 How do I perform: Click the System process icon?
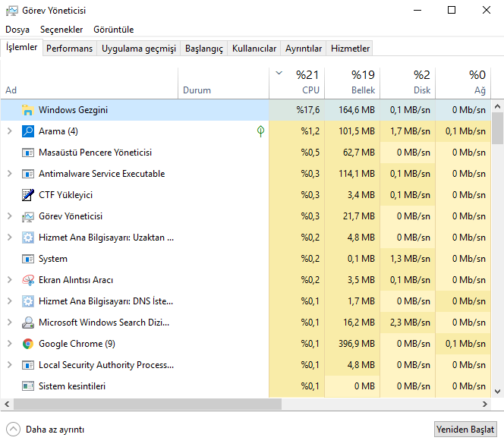click(x=28, y=259)
